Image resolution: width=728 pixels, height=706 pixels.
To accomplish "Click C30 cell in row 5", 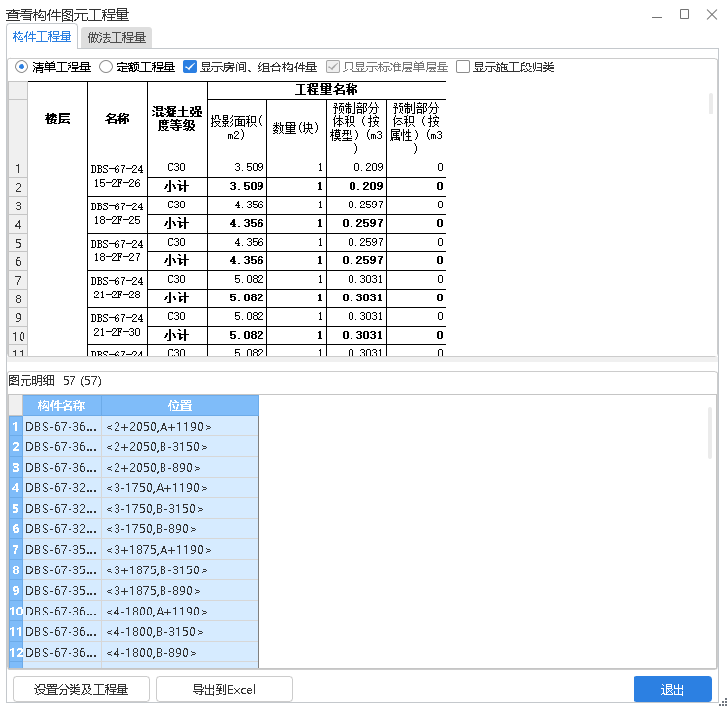I will pyautogui.click(x=177, y=242).
